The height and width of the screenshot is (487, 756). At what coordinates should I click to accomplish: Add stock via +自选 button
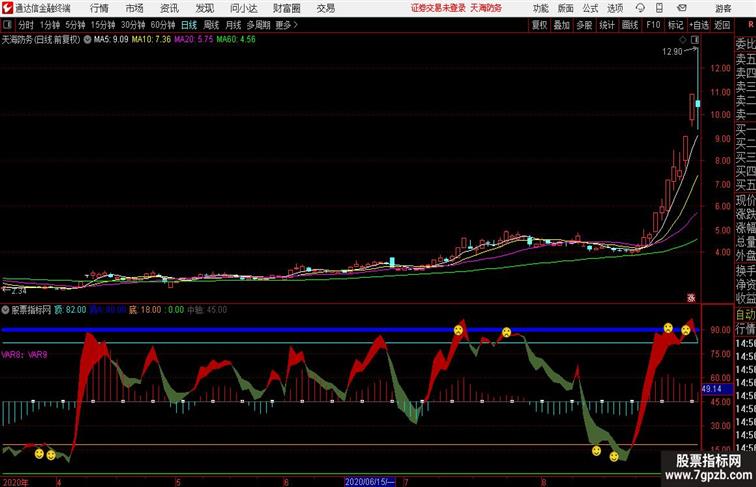[699, 25]
